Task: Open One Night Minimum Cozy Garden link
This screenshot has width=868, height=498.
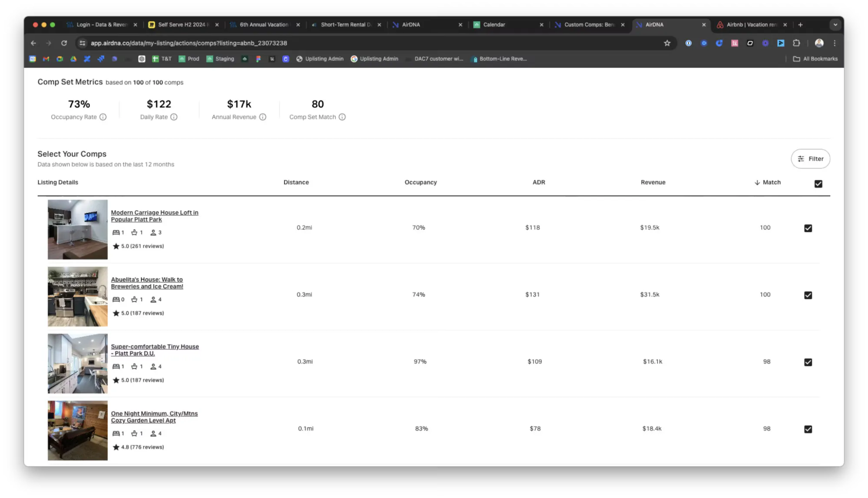Action: (154, 417)
